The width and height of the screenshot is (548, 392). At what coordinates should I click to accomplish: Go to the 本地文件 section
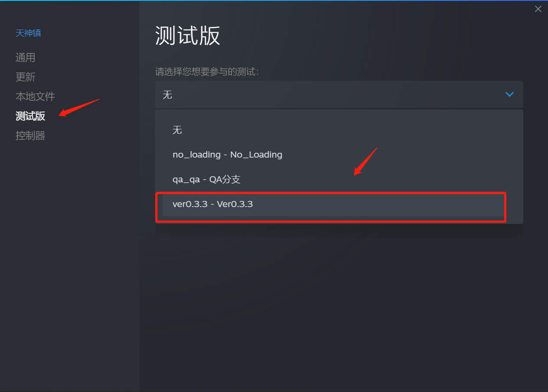(35, 96)
